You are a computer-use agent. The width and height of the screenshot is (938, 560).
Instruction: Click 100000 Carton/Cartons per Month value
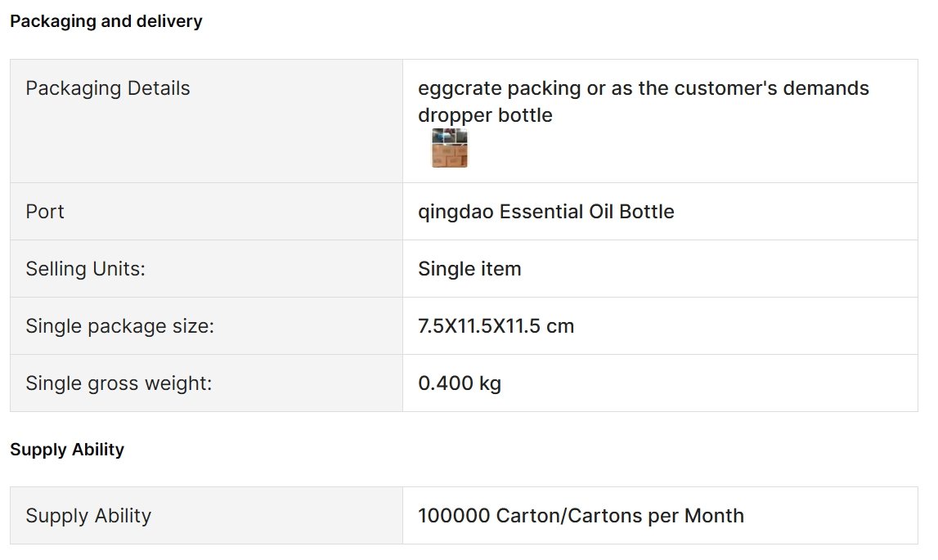(581, 516)
